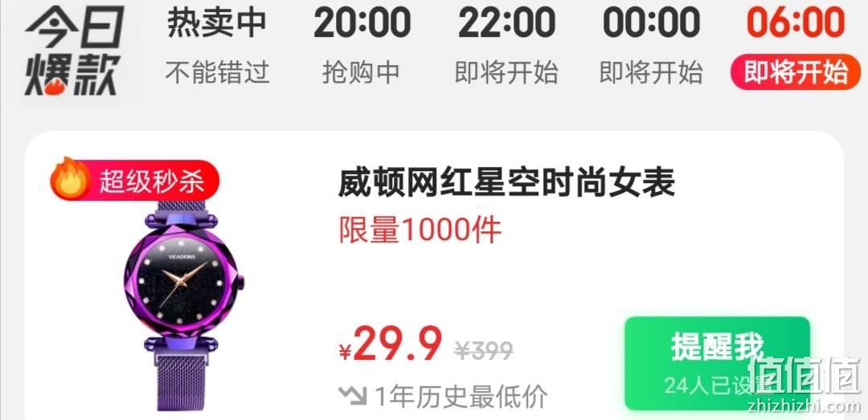Click the green 提醒我 button
This screenshot has width=868, height=420.
[x=717, y=363]
